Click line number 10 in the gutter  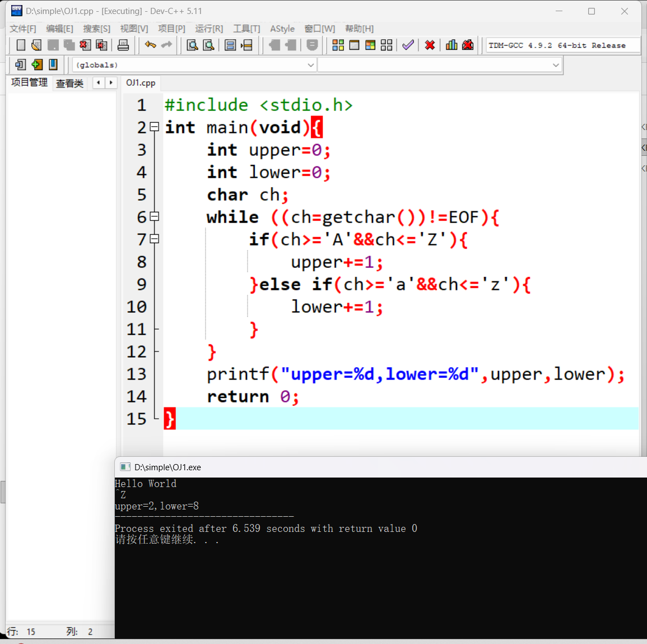[x=137, y=307]
